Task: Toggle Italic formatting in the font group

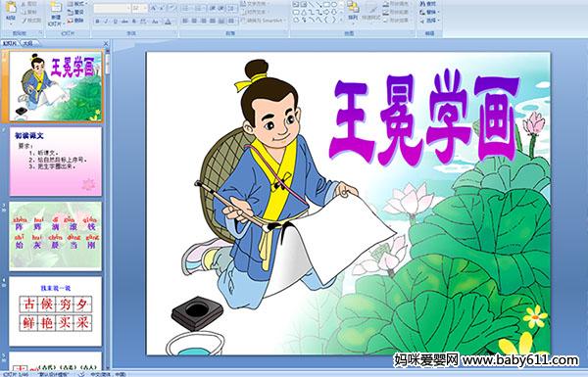Action: [106, 22]
